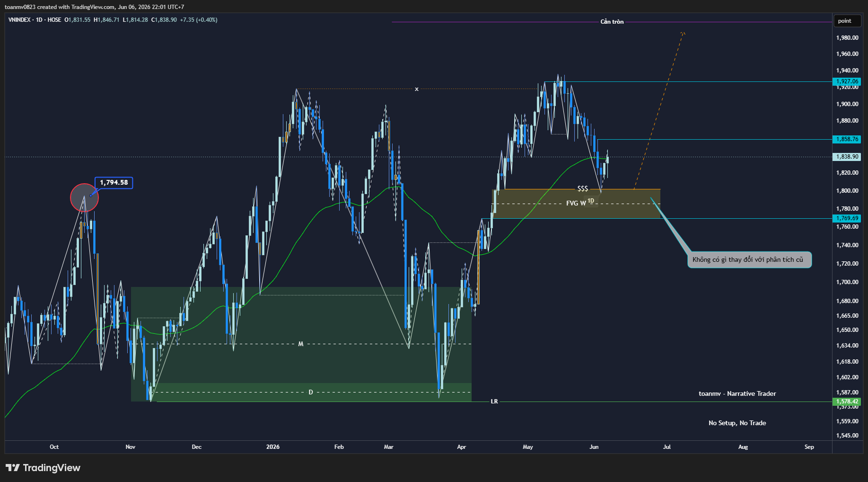Click the TradingView logo at bottom left
The width and height of the screenshot is (868, 482).
pos(43,468)
